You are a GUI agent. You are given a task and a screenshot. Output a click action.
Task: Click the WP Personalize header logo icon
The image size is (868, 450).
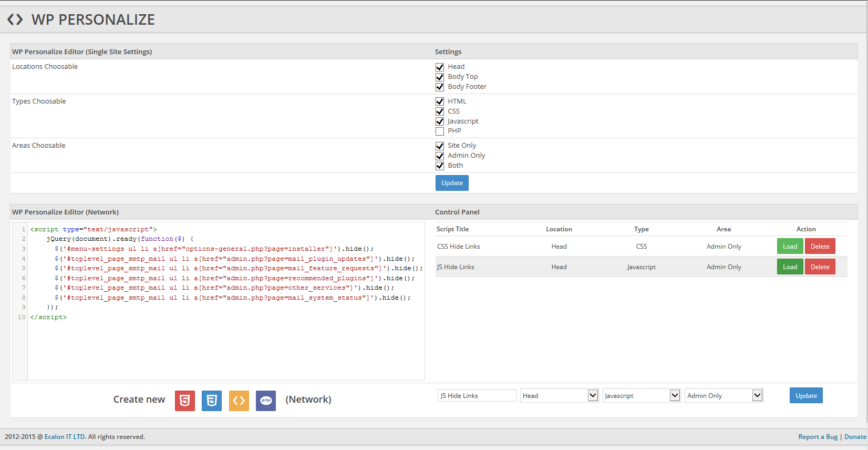tap(15, 19)
